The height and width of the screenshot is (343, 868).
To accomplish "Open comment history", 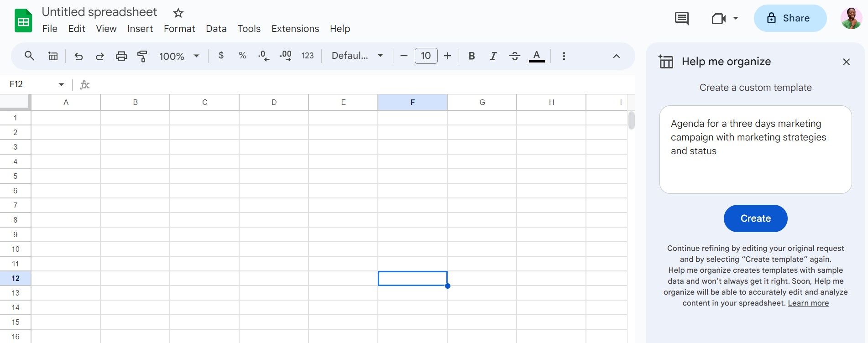I will [x=682, y=18].
